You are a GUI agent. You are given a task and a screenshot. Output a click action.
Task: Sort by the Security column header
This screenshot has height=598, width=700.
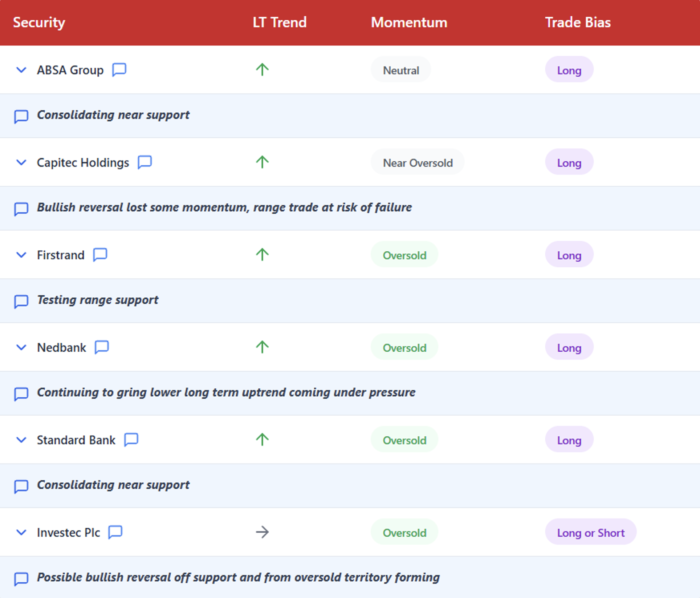39,23
